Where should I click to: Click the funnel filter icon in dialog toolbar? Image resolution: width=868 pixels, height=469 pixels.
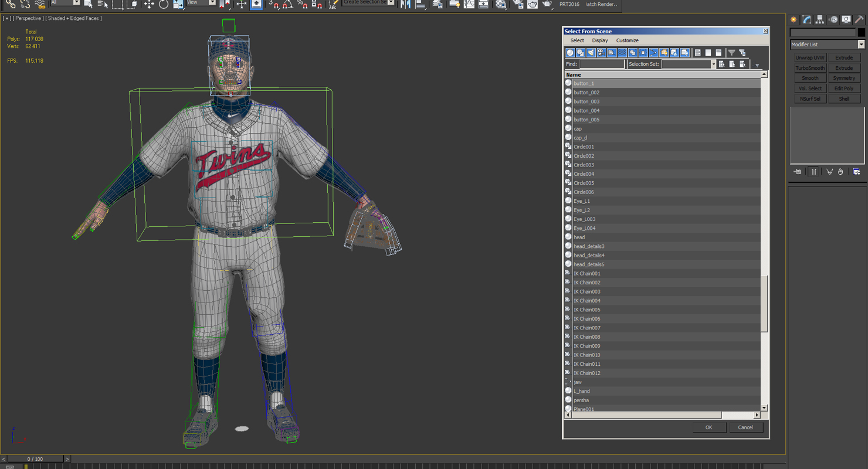(731, 53)
